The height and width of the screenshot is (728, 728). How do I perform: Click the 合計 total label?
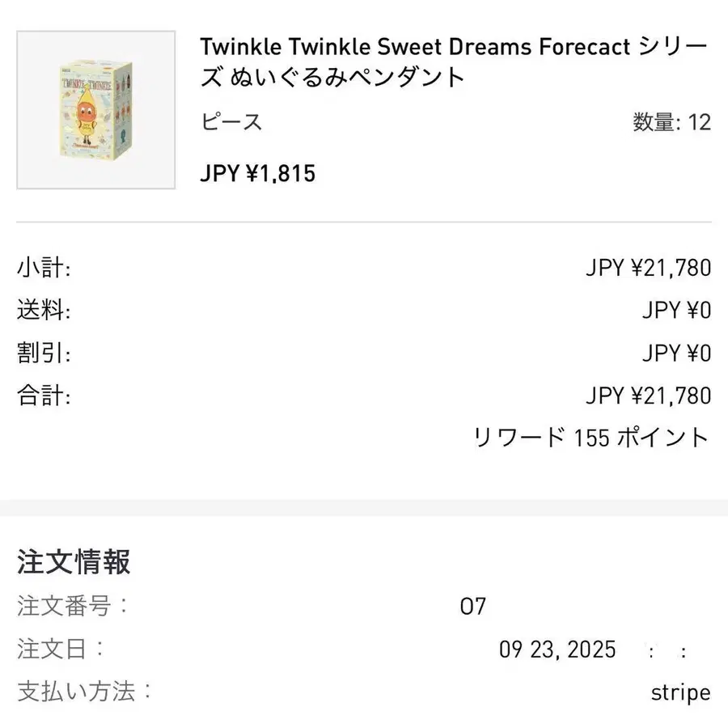click(x=44, y=396)
